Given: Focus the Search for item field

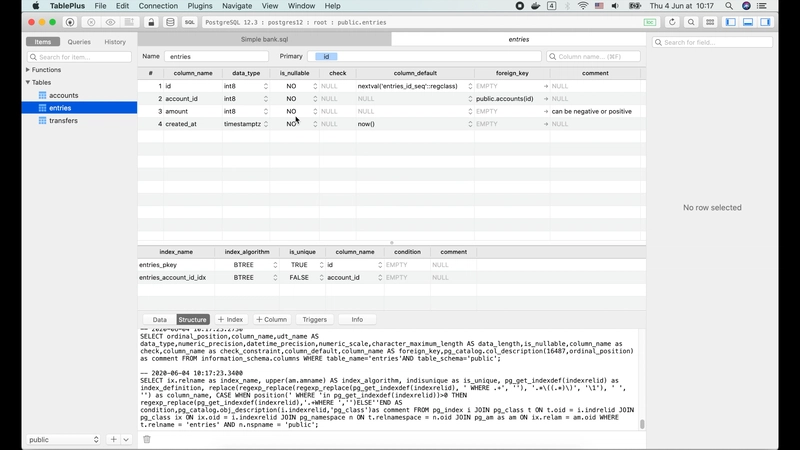Looking at the screenshot, I should coord(80,57).
